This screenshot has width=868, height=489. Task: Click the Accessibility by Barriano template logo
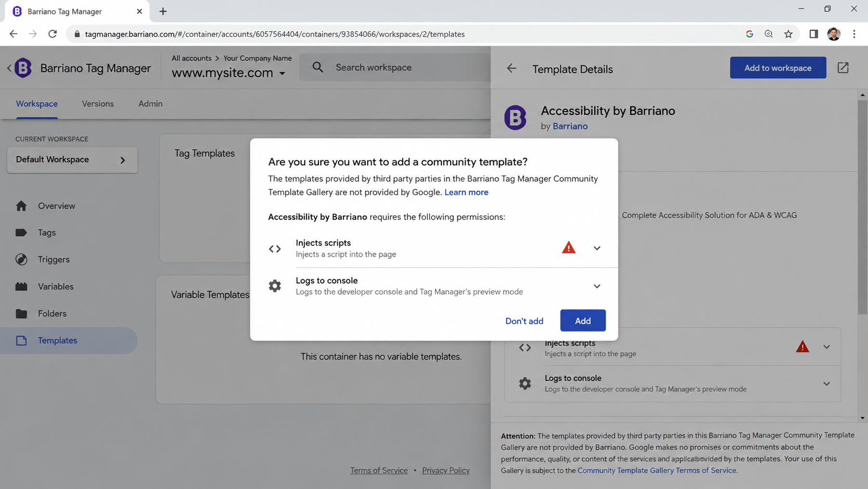tap(515, 117)
